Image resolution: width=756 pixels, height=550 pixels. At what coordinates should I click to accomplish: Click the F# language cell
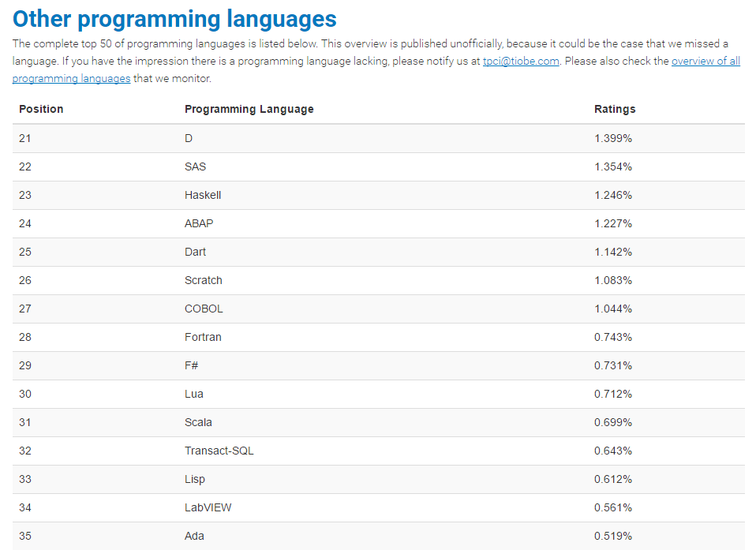click(192, 366)
